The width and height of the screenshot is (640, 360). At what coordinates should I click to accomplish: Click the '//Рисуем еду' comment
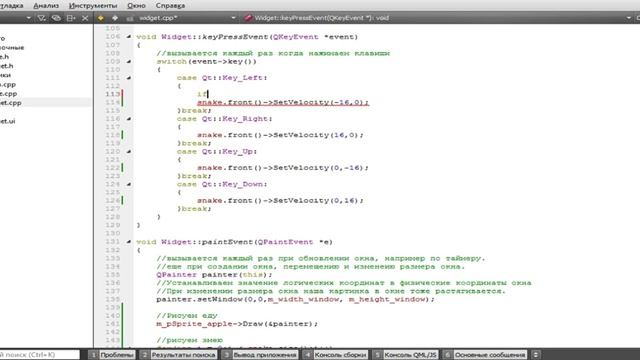tap(187, 316)
